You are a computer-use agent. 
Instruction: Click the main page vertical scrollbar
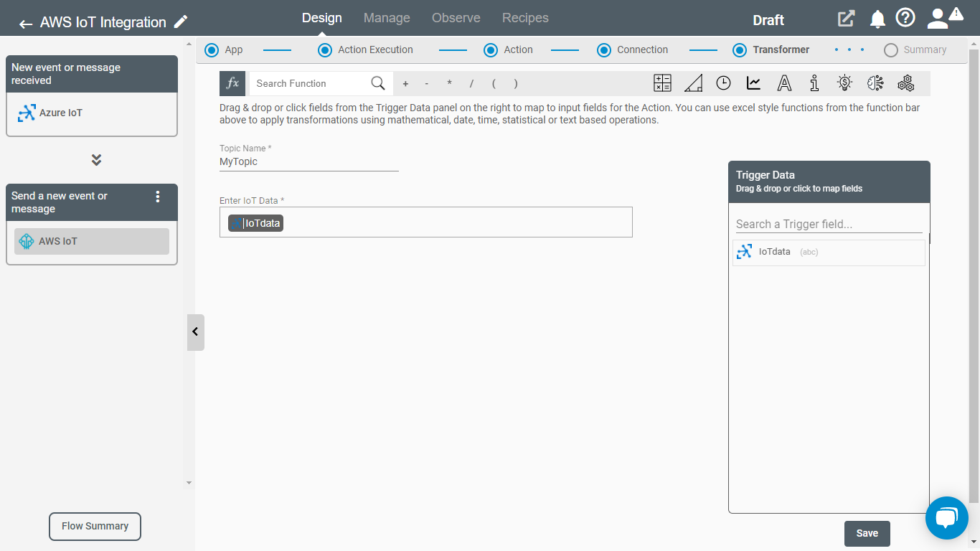(x=974, y=275)
